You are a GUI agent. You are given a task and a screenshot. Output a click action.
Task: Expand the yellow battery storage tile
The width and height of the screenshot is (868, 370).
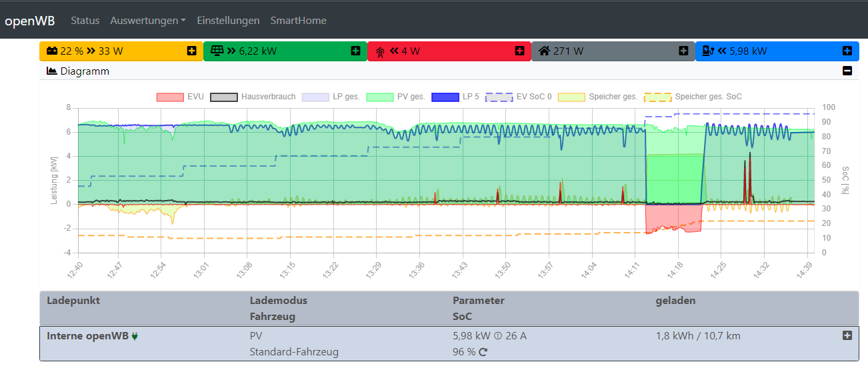[191, 51]
